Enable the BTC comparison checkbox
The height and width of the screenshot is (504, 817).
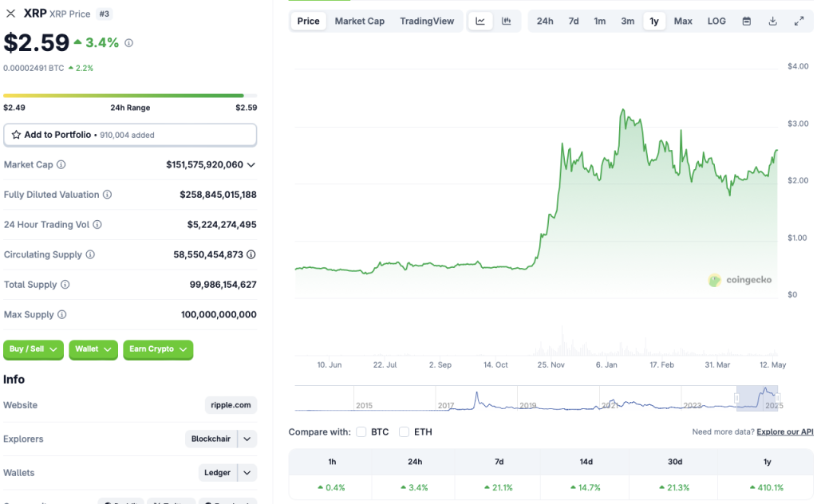(360, 431)
